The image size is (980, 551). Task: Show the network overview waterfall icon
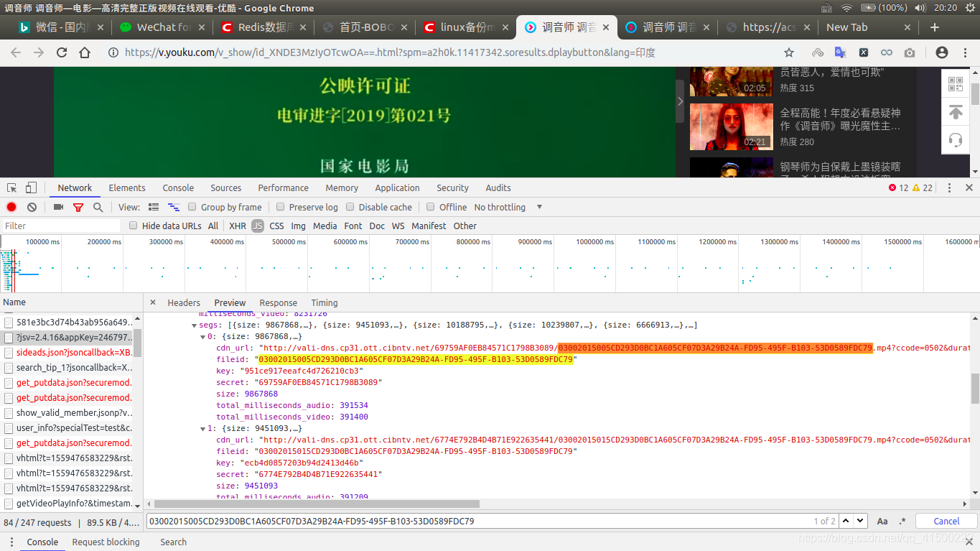[x=173, y=207]
